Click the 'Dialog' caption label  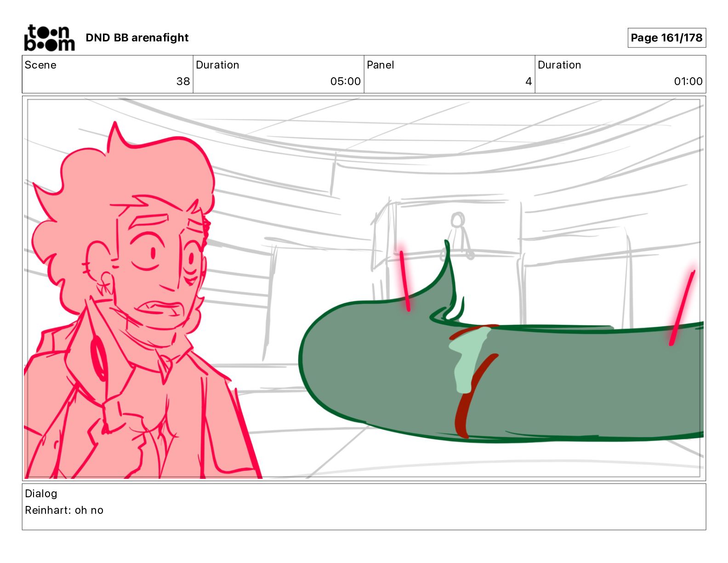coord(41,494)
